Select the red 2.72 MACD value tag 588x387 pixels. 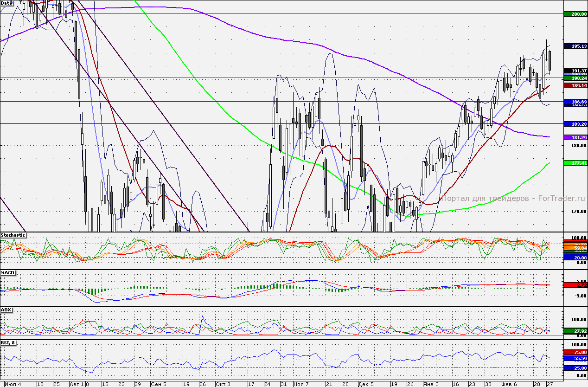click(x=575, y=285)
